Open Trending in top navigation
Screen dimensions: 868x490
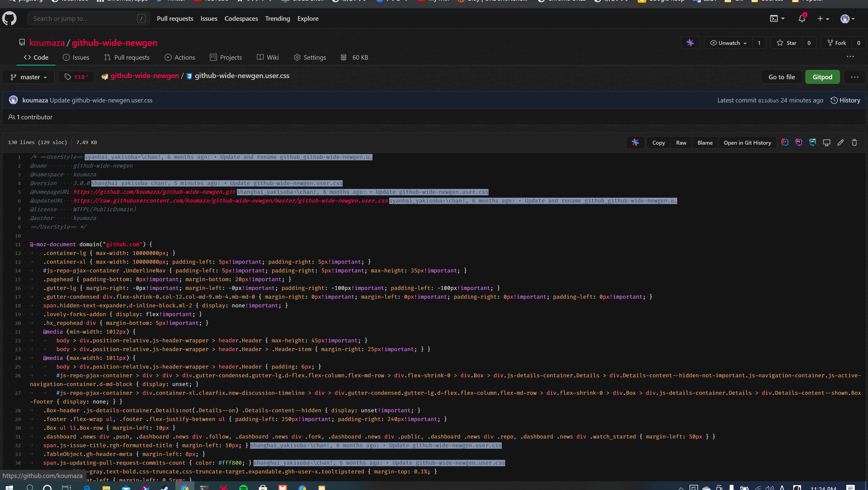[x=277, y=19]
